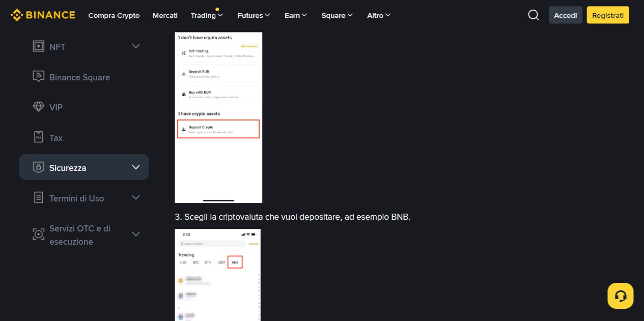
Task: Select the NFT sidebar icon
Action: pyautogui.click(x=38, y=46)
